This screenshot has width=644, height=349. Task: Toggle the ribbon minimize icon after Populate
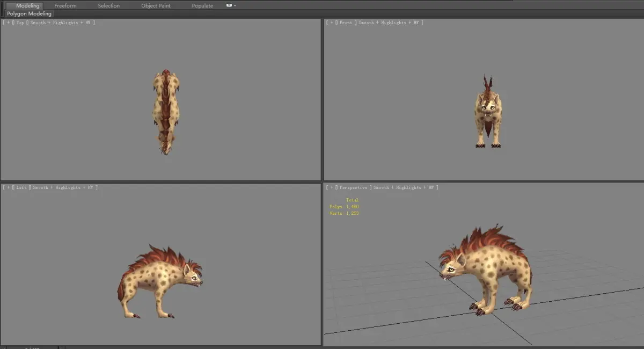[x=229, y=5]
